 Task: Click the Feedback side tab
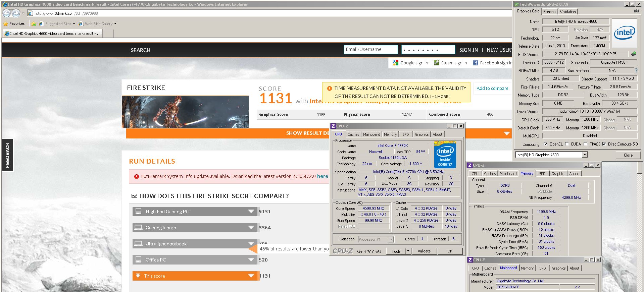click(7, 155)
